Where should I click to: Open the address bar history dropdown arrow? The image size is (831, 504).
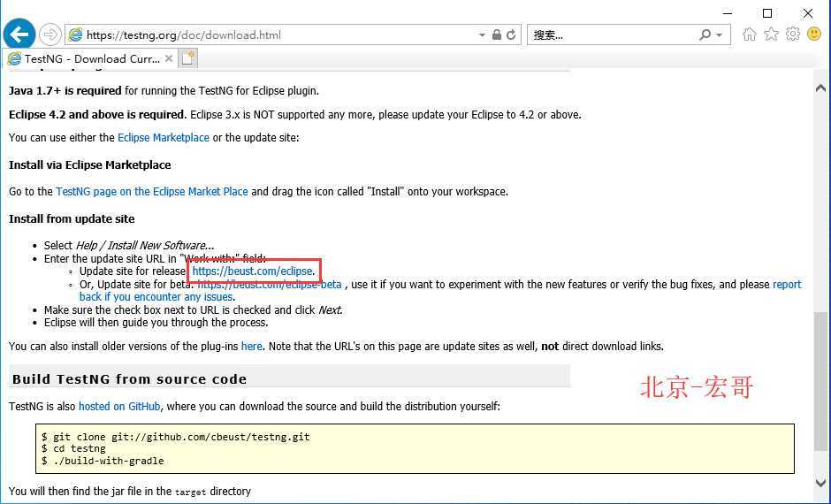tap(482, 35)
